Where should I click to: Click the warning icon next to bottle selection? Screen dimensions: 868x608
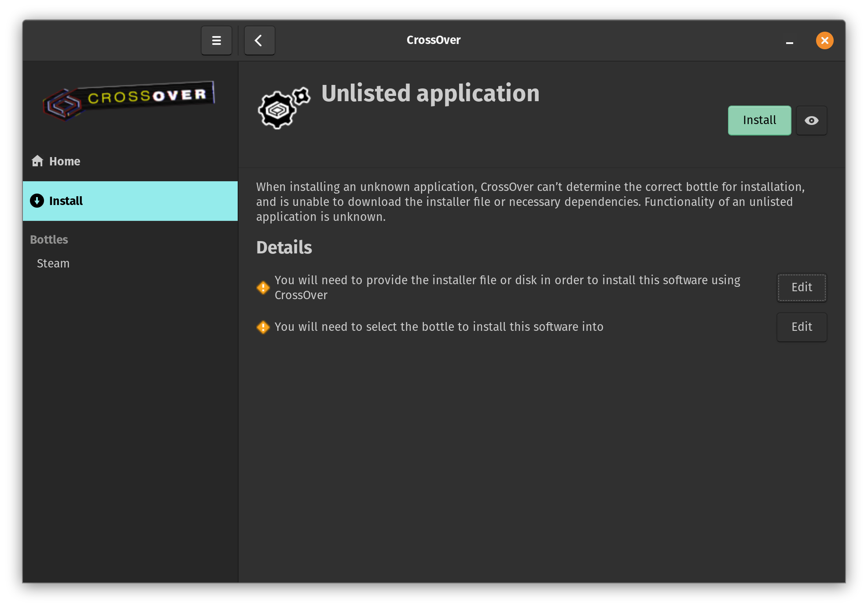pyautogui.click(x=263, y=326)
